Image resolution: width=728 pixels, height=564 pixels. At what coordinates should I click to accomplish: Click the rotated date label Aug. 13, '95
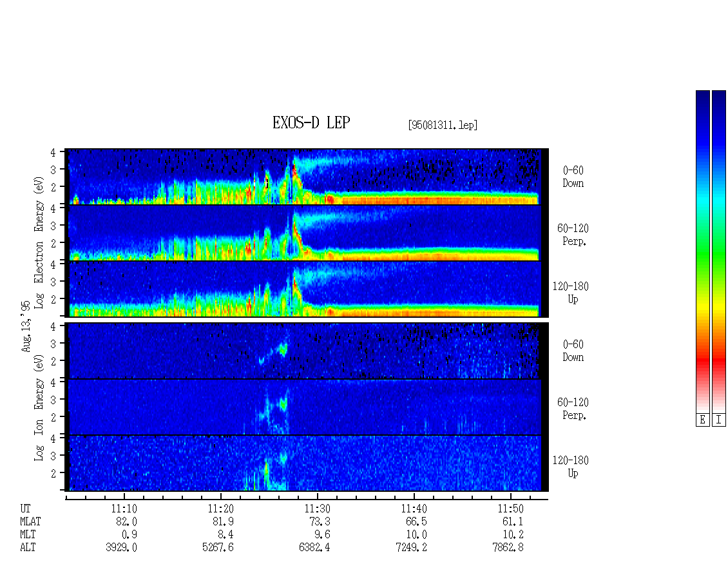[x=26, y=326]
